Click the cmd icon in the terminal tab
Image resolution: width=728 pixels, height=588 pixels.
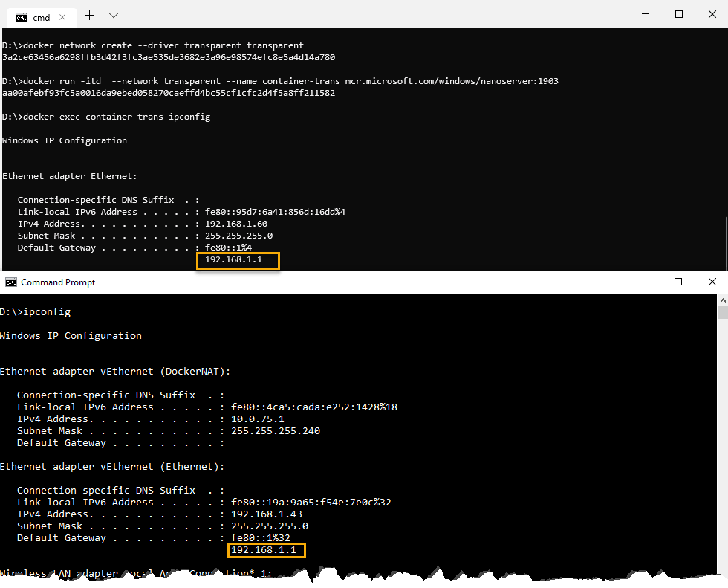point(22,17)
